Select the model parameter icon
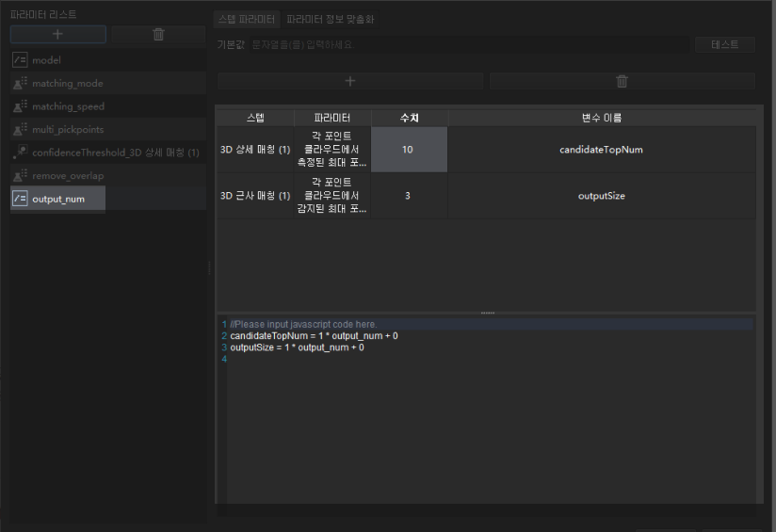Image resolution: width=776 pixels, height=532 pixels. tap(20, 60)
